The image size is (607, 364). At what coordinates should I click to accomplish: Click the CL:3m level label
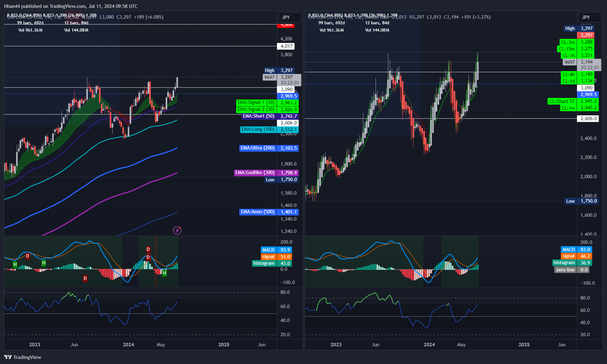568,42
